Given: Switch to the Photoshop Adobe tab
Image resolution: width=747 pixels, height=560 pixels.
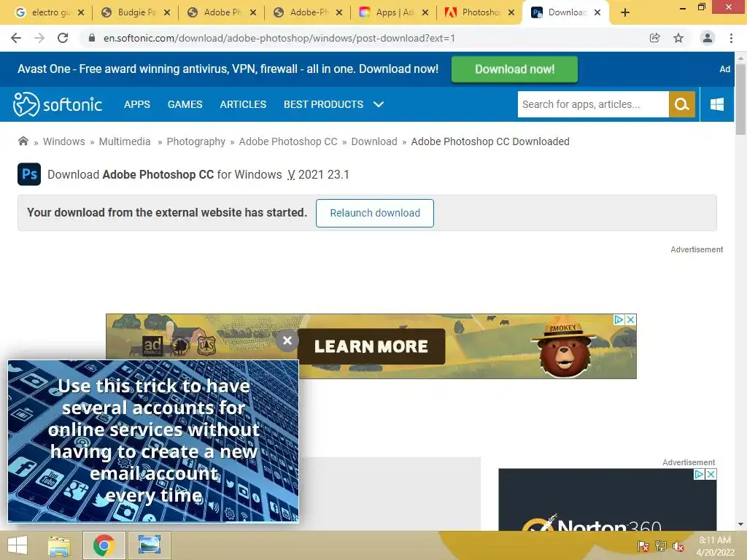Looking at the screenshot, I should [475, 12].
